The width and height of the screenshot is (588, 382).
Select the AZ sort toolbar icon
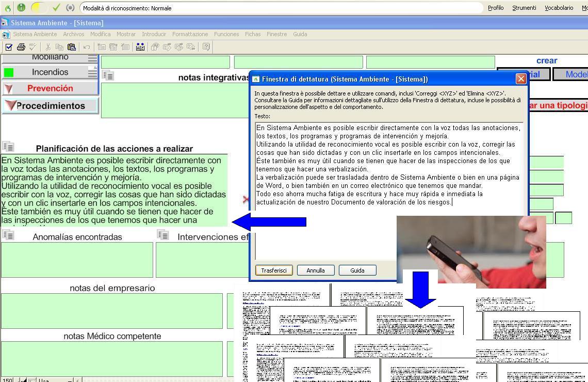coord(140,47)
